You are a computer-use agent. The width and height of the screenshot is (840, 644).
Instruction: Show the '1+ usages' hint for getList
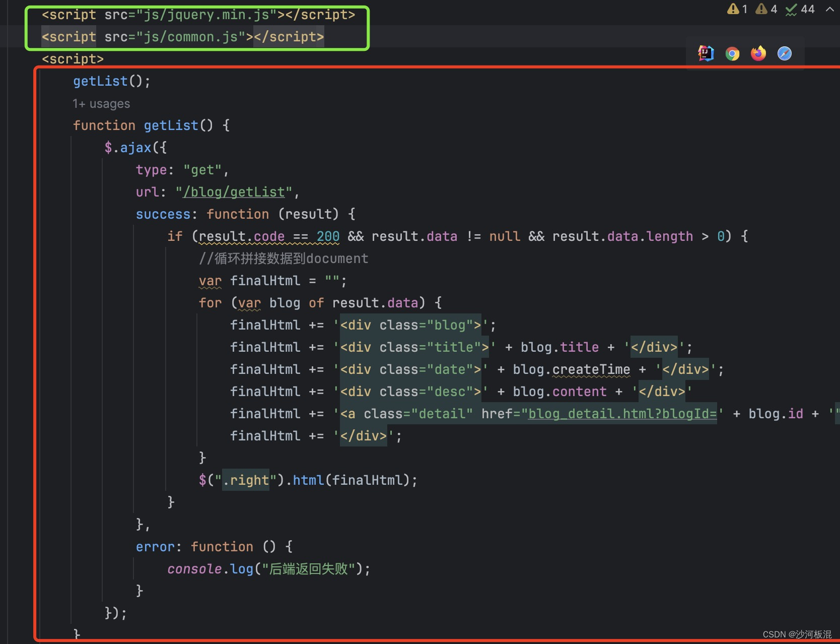click(x=101, y=104)
